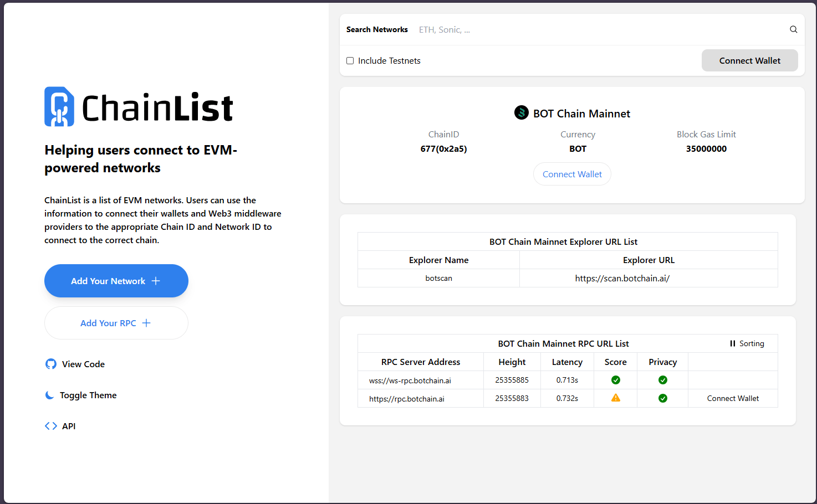Click the Explorer Name column header
Screen dimensions: 817x504
tap(438, 260)
